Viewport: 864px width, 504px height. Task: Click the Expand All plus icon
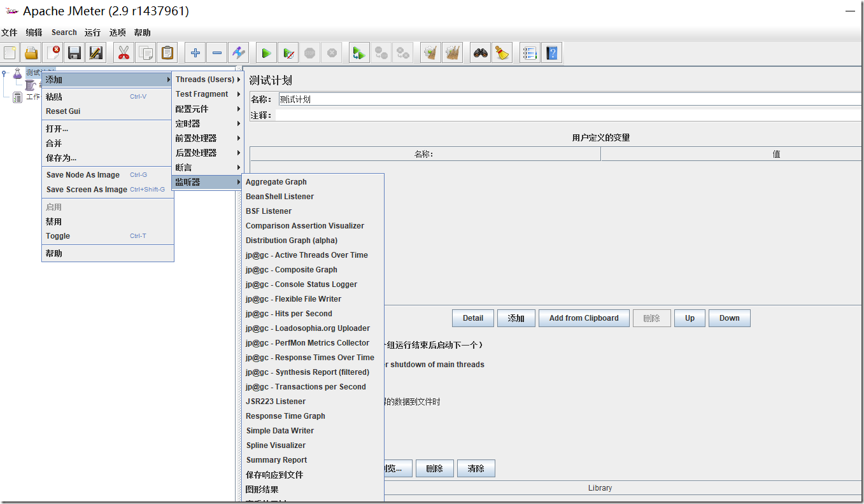195,53
